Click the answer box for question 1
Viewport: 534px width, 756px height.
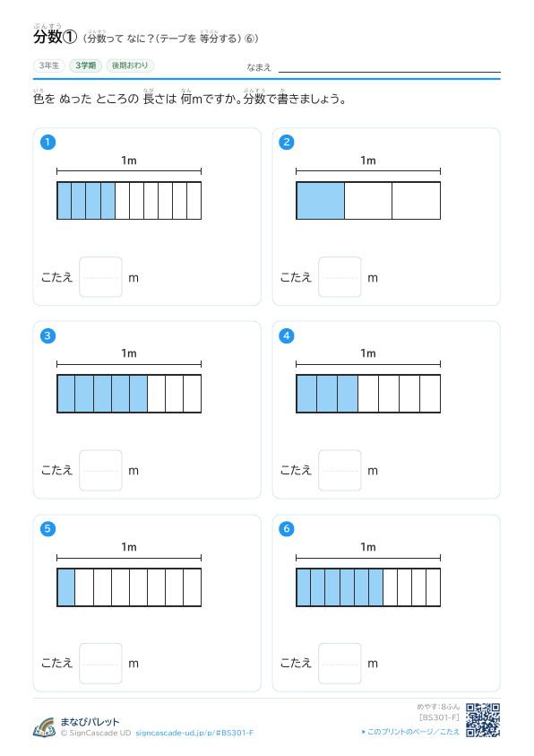(x=100, y=277)
